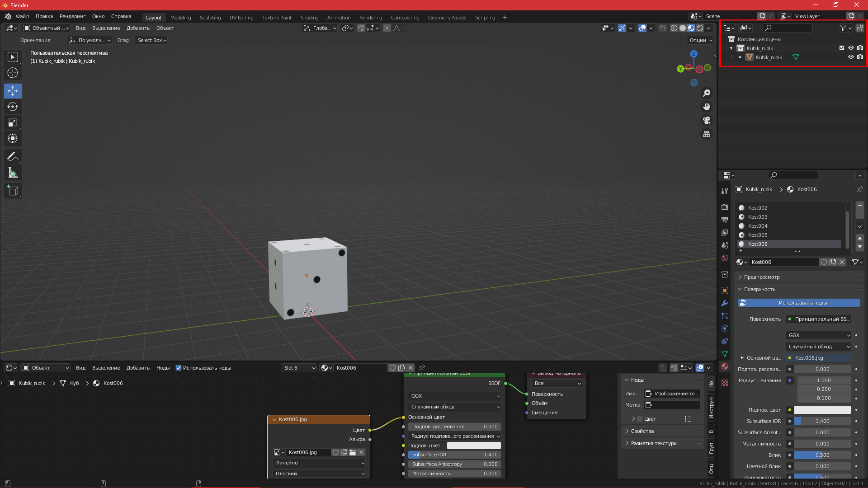
Task: Select the Annotate pencil tool
Action: point(13,157)
